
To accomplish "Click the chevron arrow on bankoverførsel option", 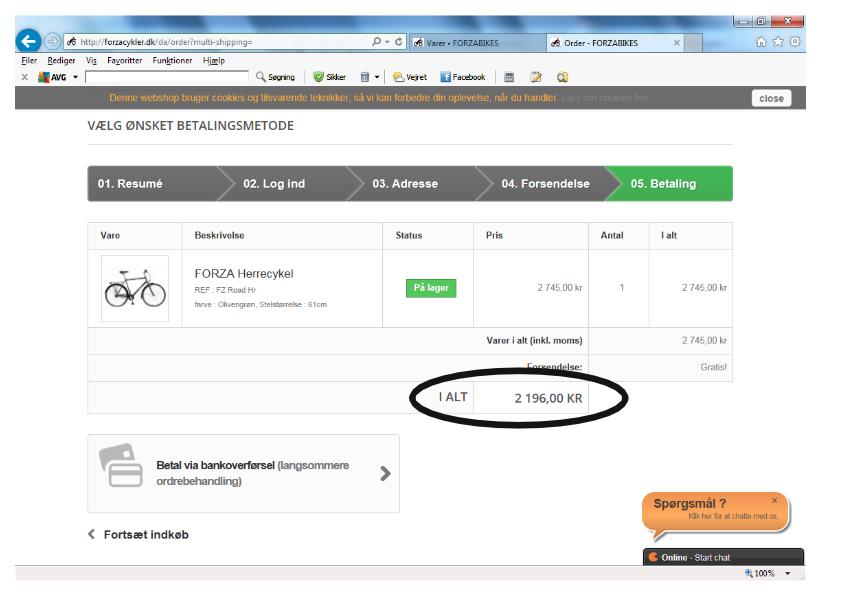I will (385, 474).
